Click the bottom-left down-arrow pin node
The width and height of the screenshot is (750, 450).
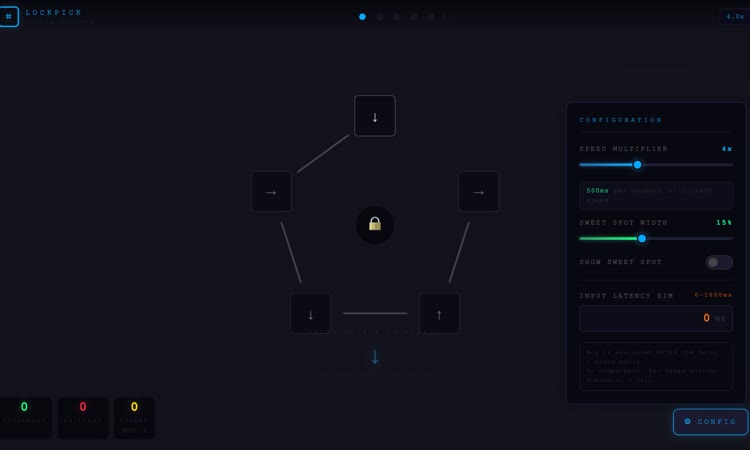click(x=310, y=313)
